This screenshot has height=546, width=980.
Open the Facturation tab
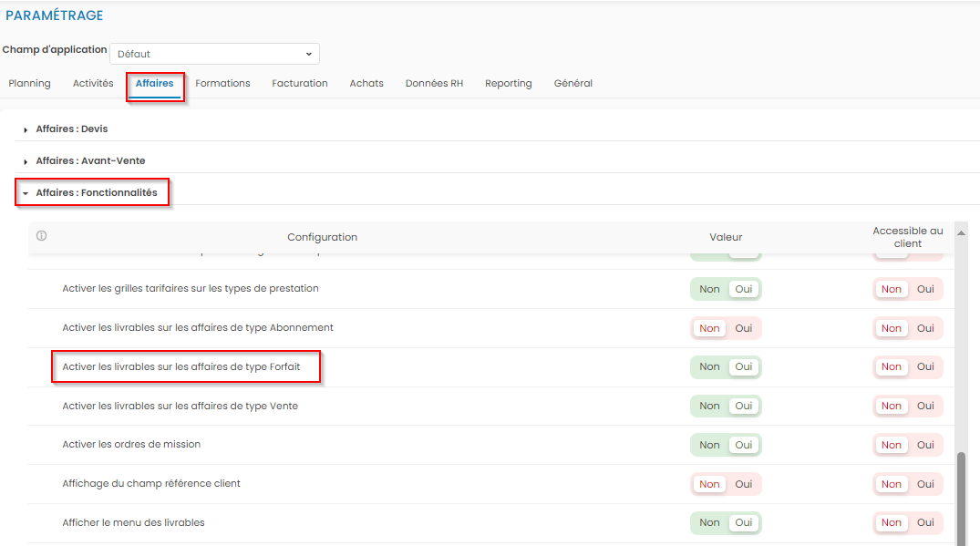click(x=299, y=84)
